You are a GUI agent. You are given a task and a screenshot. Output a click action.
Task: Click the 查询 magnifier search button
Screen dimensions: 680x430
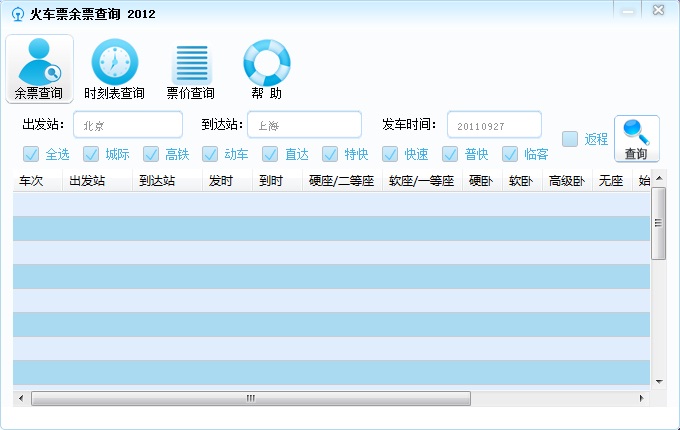(637, 139)
